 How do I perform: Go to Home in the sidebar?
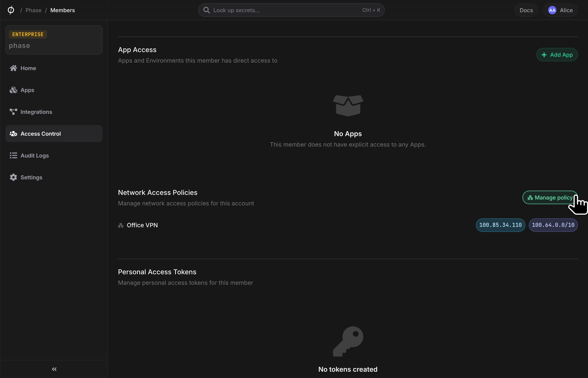click(x=54, y=68)
